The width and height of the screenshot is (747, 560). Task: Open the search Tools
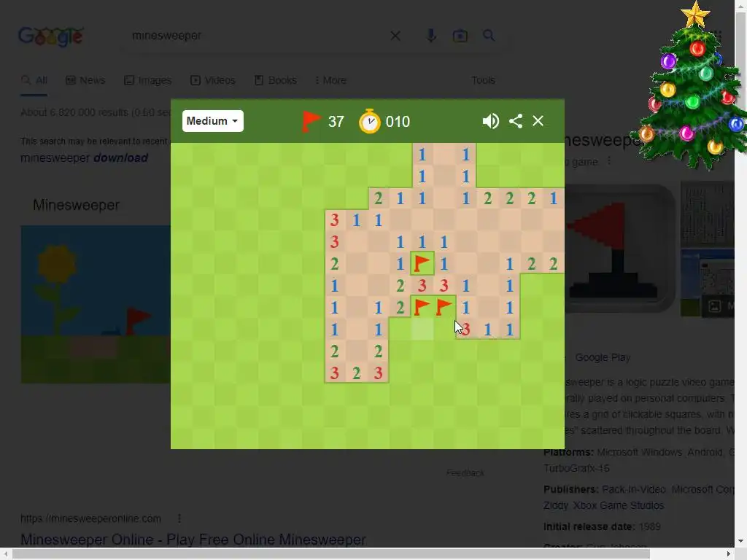[484, 80]
